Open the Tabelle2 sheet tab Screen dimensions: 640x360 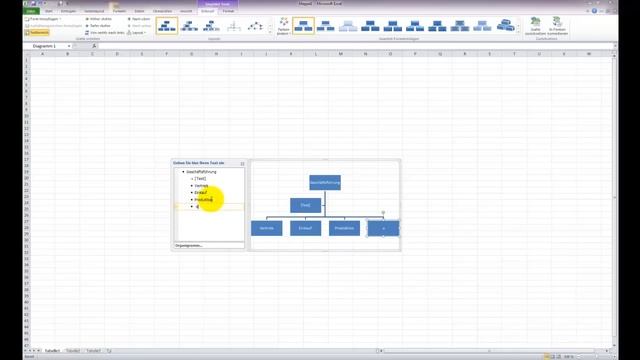tap(73, 351)
